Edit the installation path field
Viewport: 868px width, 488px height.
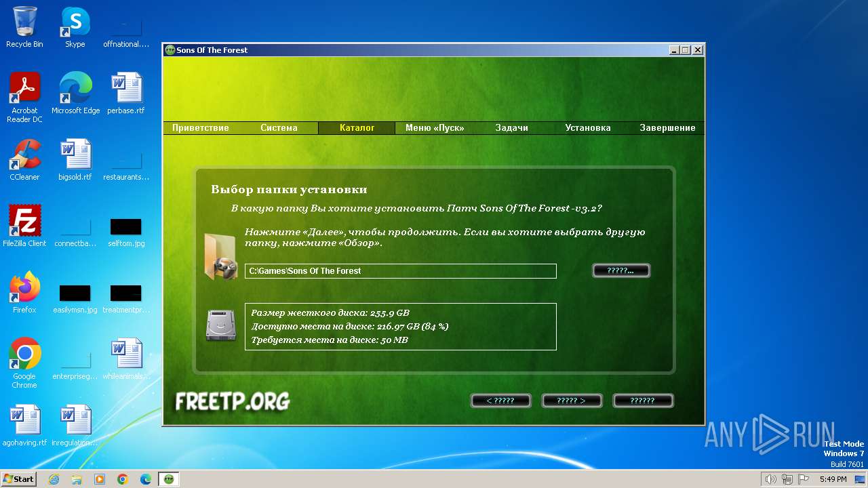coord(400,271)
